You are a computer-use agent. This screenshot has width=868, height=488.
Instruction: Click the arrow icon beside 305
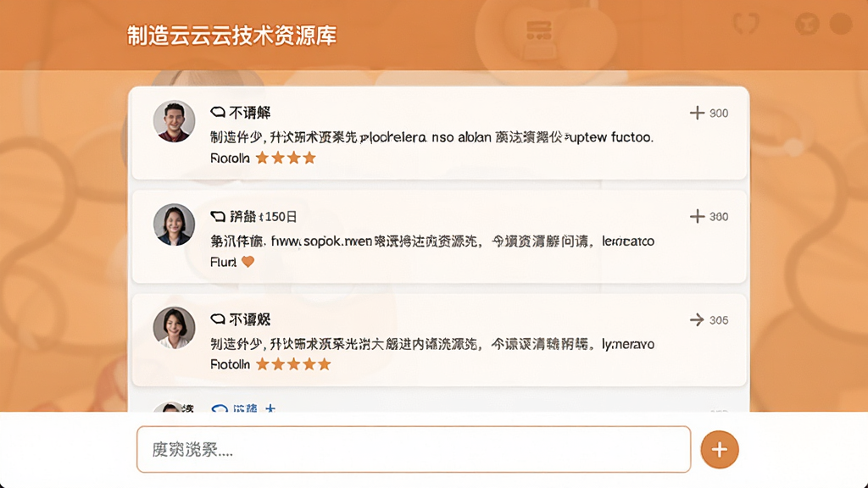[x=697, y=319]
